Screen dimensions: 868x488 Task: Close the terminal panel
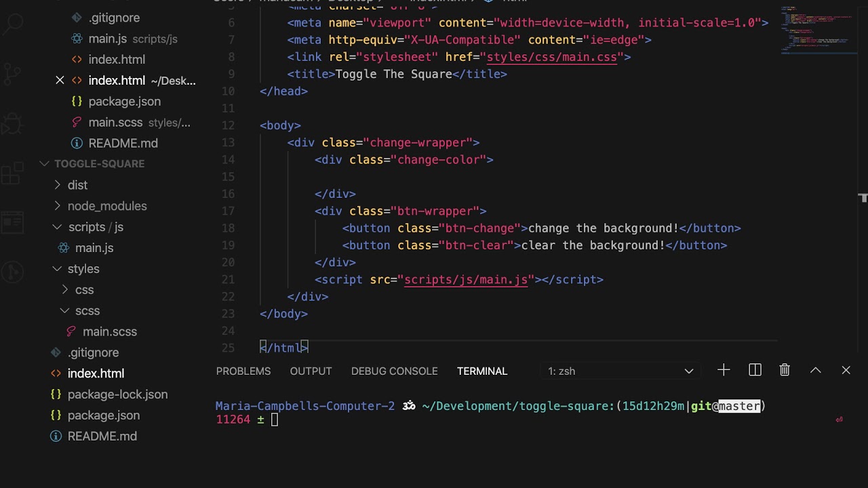coord(846,370)
